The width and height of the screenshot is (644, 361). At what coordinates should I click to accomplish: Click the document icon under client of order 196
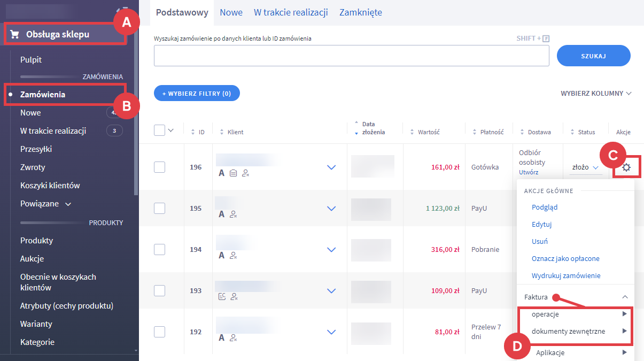click(234, 173)
